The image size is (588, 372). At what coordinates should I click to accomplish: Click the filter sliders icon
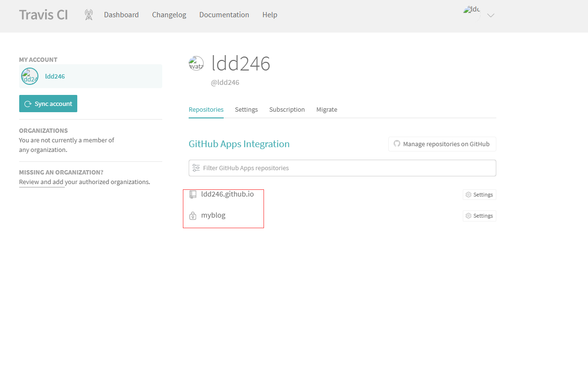click(x=196, y=168)
